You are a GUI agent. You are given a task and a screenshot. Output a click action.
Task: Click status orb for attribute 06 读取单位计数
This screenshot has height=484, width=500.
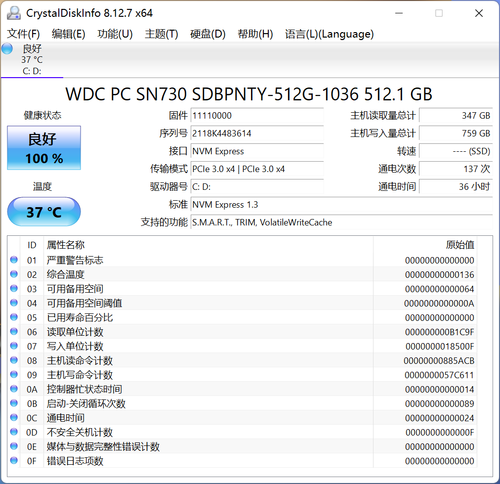pos(14,331)
